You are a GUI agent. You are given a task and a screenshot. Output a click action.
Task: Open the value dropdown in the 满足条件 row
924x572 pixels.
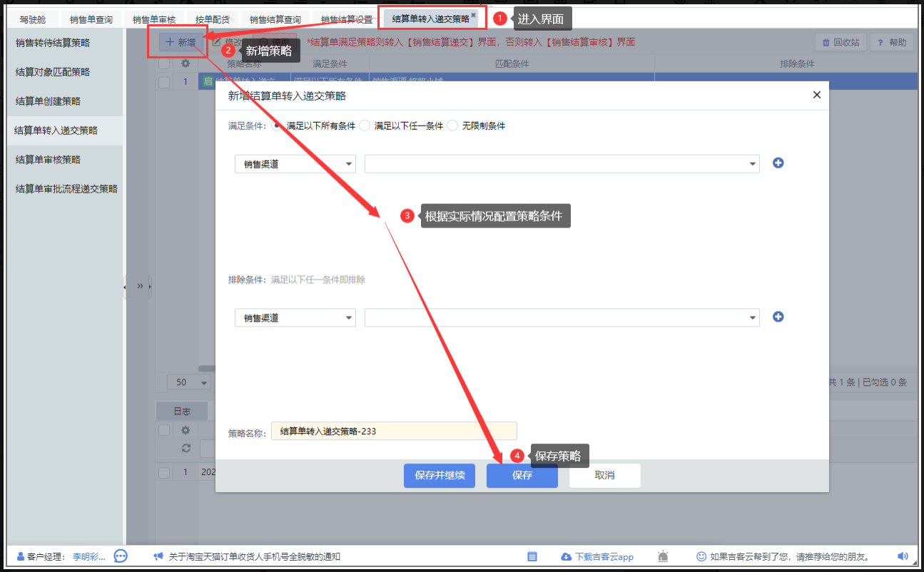tap(562, 164)
